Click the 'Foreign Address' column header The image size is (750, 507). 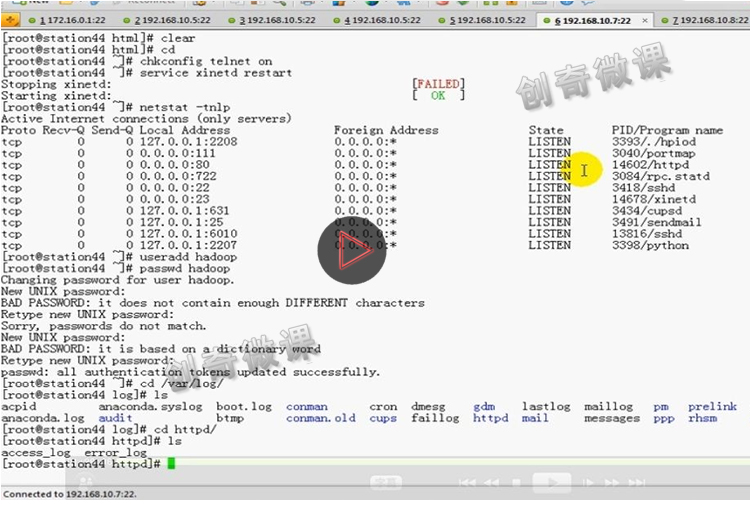[x=386, y=130]
